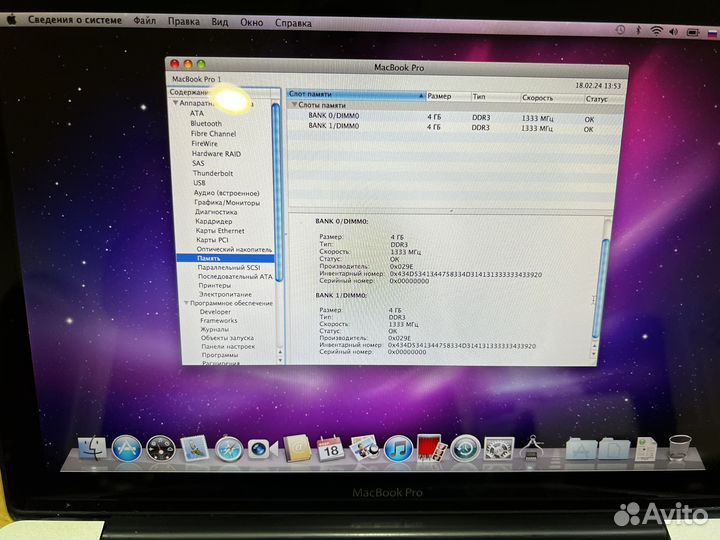Collapse the Слоты памяти group triangle
This screenshot has width=720, height=540.
(x=294, y=105)
